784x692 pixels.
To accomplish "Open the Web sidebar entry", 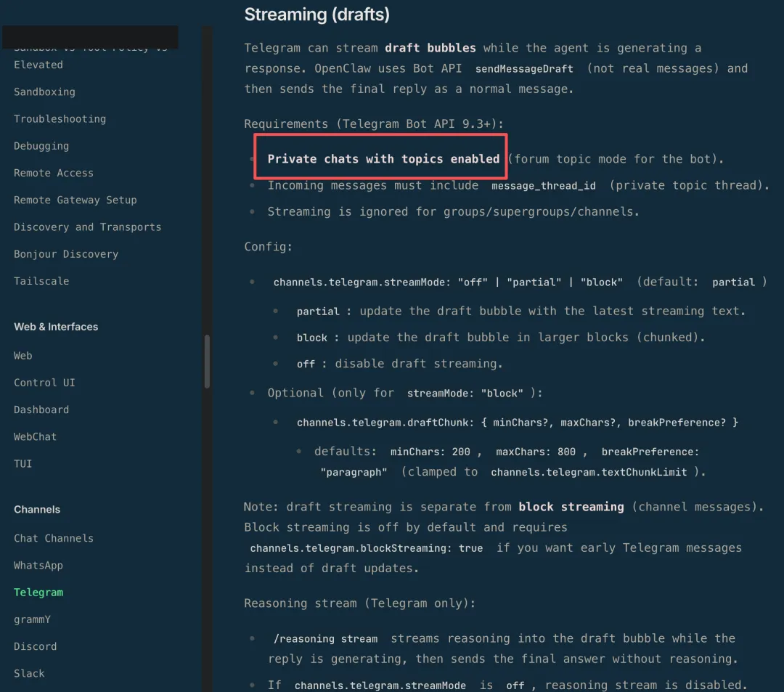I will click(23, 356).
